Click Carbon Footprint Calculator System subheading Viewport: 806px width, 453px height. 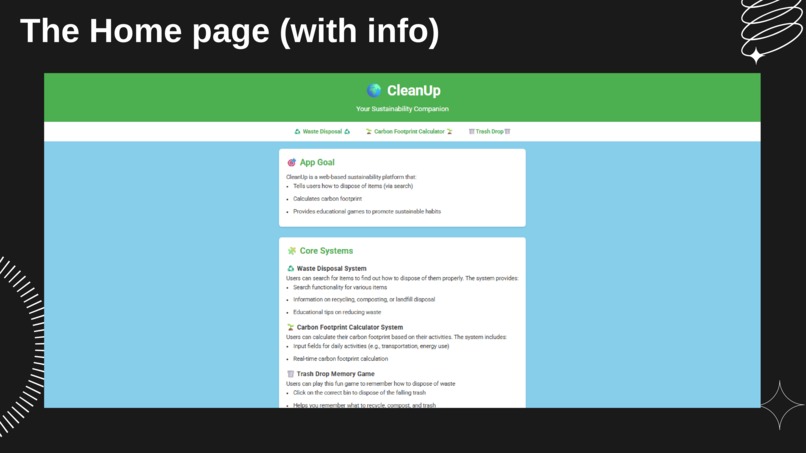(x=350, y=327)
